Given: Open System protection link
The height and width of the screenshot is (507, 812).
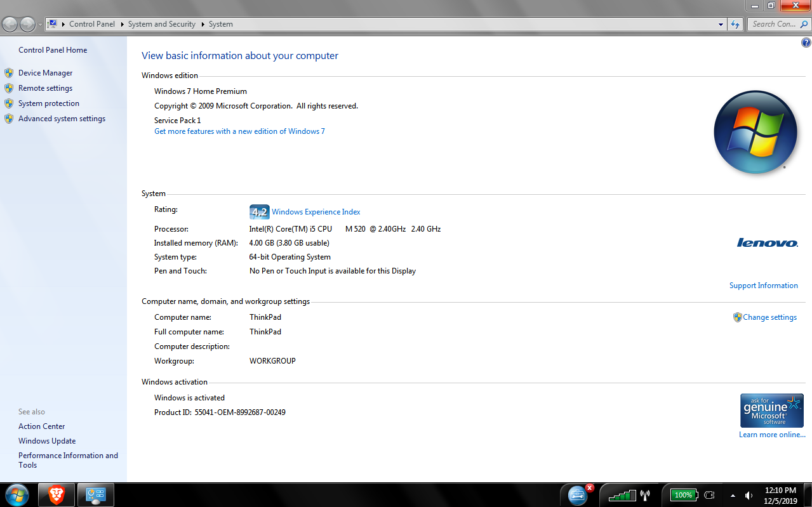Looking at the screenshot, I should (49, 103).
